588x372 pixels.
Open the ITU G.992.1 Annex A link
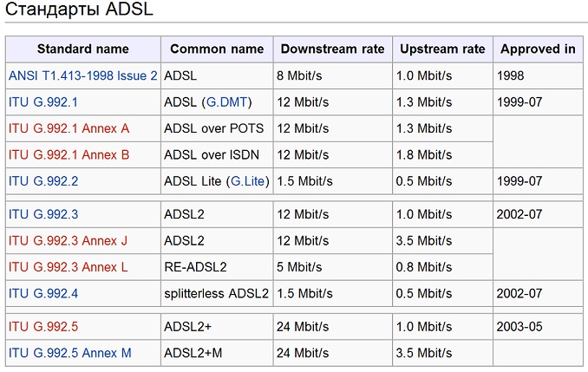69,128
